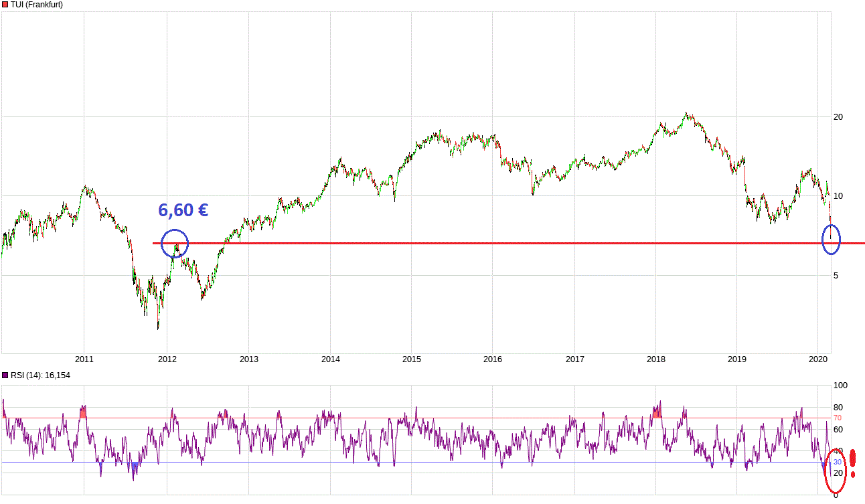Pick the 2013 year label on time axis

(x=248, y=359)
